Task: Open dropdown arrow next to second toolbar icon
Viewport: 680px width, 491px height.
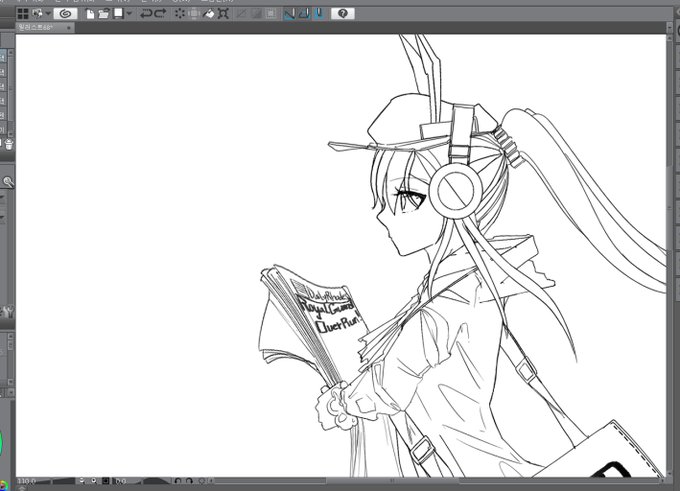Action: (x=48, y=14)
